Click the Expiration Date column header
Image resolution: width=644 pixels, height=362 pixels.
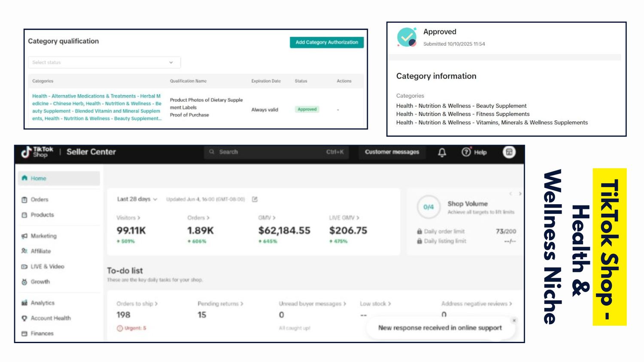coord(266,81)
